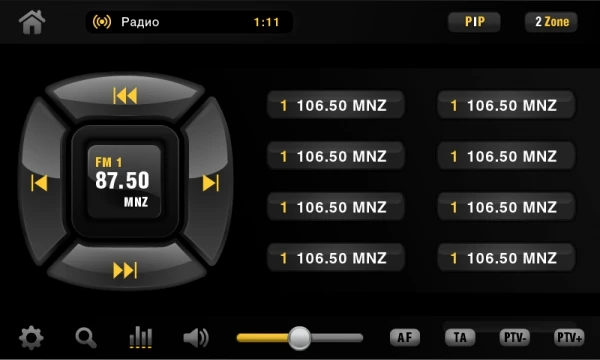Image resolution: width=600 pixels, height=360 pixels.
Task: Tap the FM 1 87.50 band display
Action: tap(124, 181)
